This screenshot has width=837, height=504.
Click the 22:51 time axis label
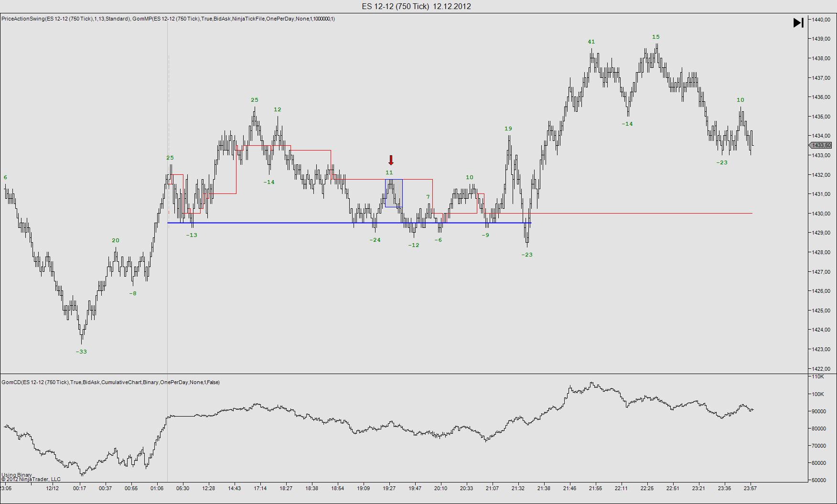pos(673,488)
